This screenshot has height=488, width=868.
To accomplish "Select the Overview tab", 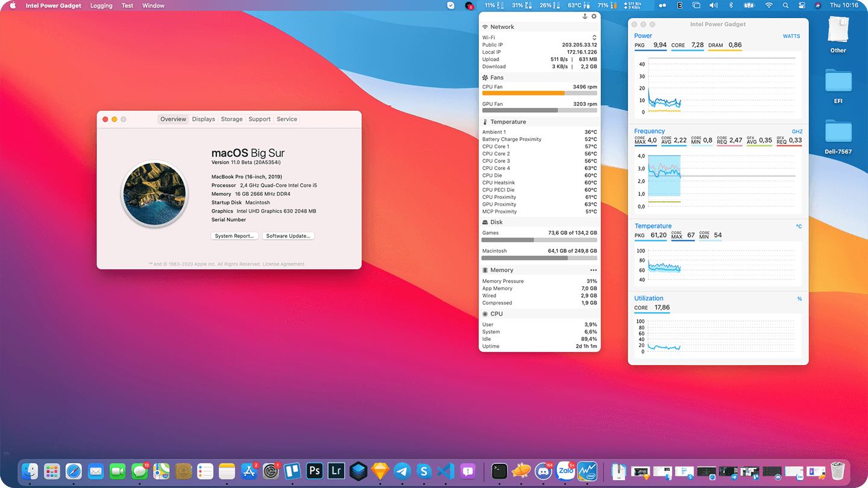I will pos(173,119).
